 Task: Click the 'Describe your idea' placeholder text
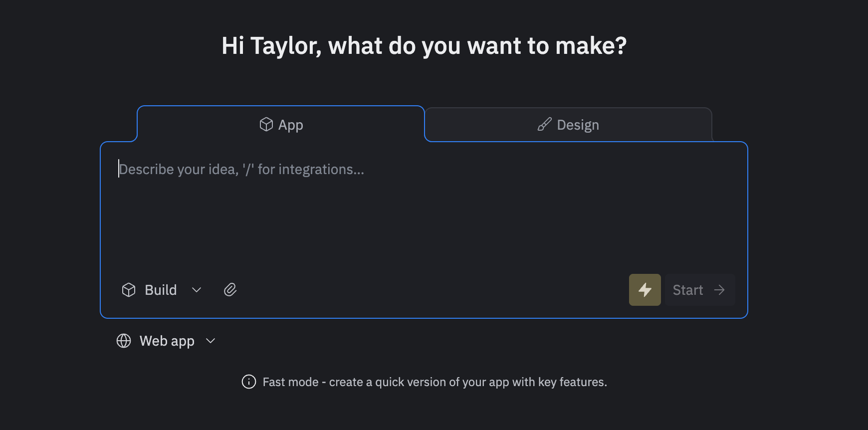pos(241,170)
